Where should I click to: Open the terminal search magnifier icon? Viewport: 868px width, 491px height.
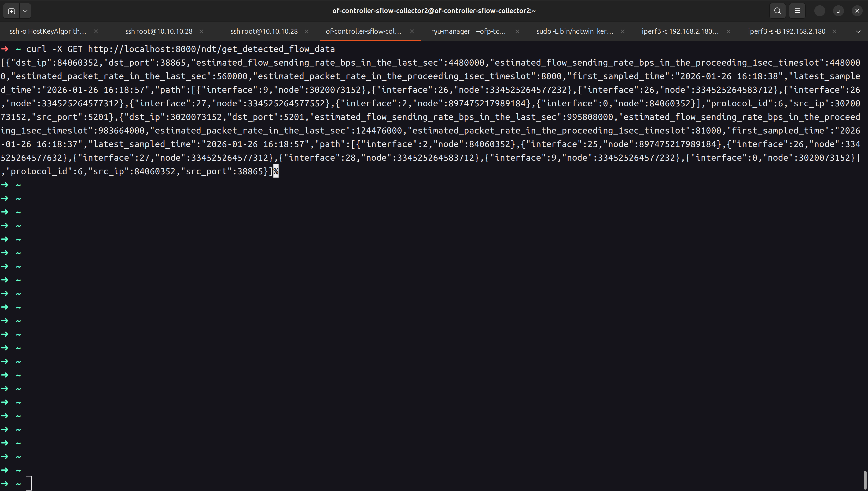point(777,11)
